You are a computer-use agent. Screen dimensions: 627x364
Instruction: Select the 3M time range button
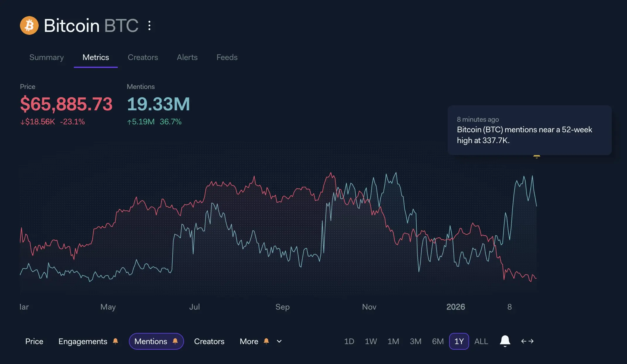pyautogui.click(x=415, y=341)
